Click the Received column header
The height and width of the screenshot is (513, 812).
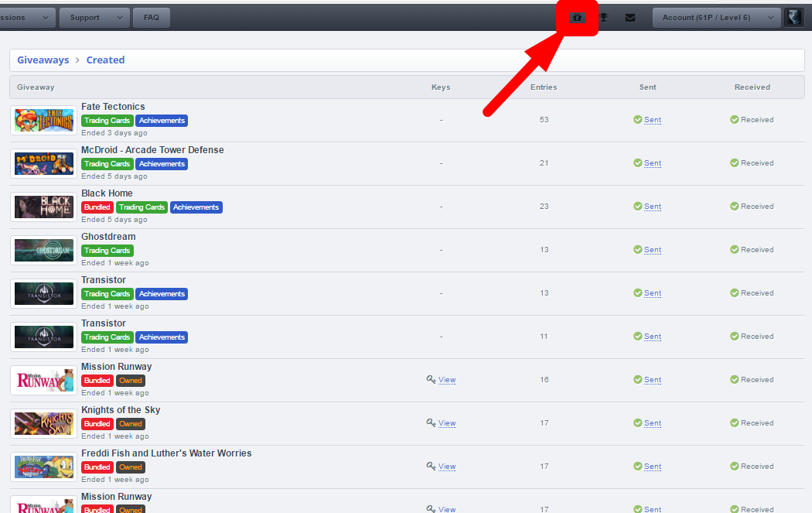[752, 87]
